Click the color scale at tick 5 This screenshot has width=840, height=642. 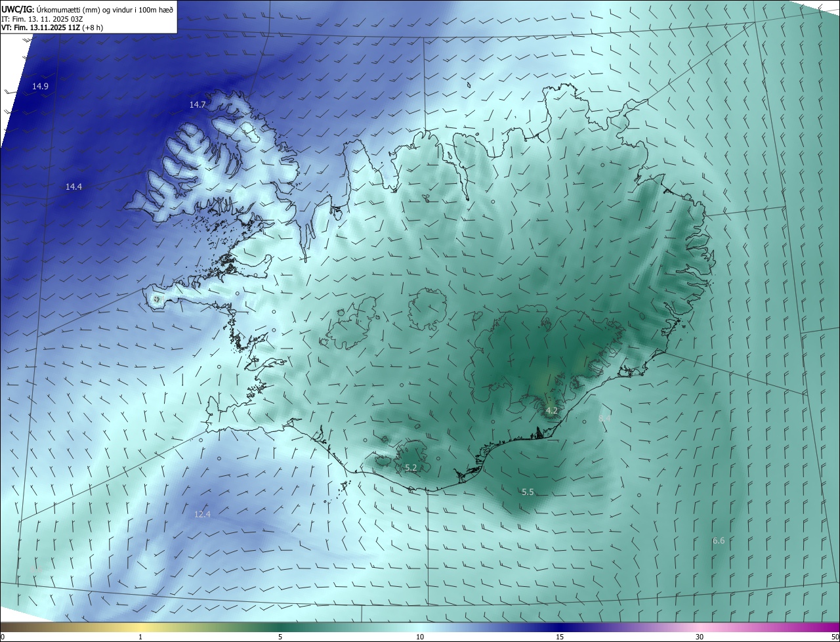(x=280, y=637)
